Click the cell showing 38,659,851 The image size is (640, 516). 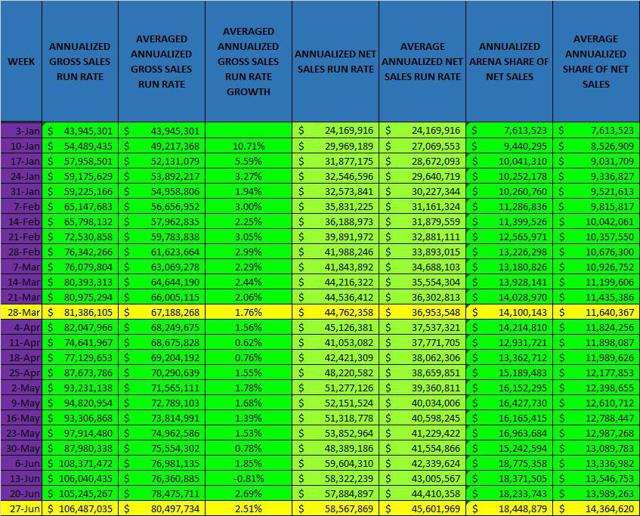point(422,372)
